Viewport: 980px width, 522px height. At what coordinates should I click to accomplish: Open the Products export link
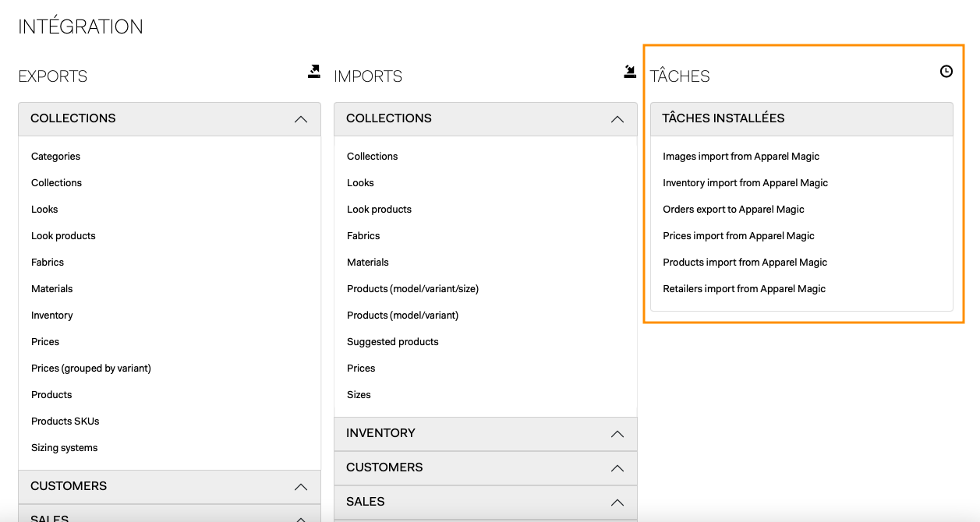pyautogui.click(x=51, y=395)
